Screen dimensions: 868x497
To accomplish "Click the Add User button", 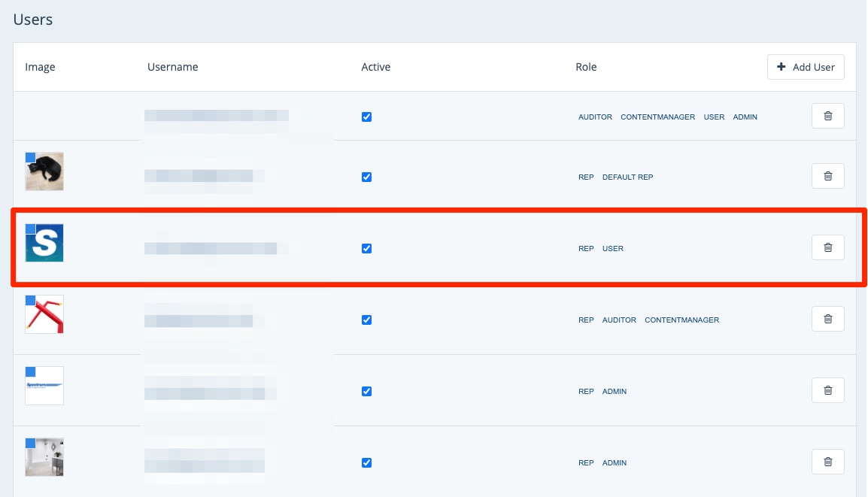I will [x=806, y=67].
